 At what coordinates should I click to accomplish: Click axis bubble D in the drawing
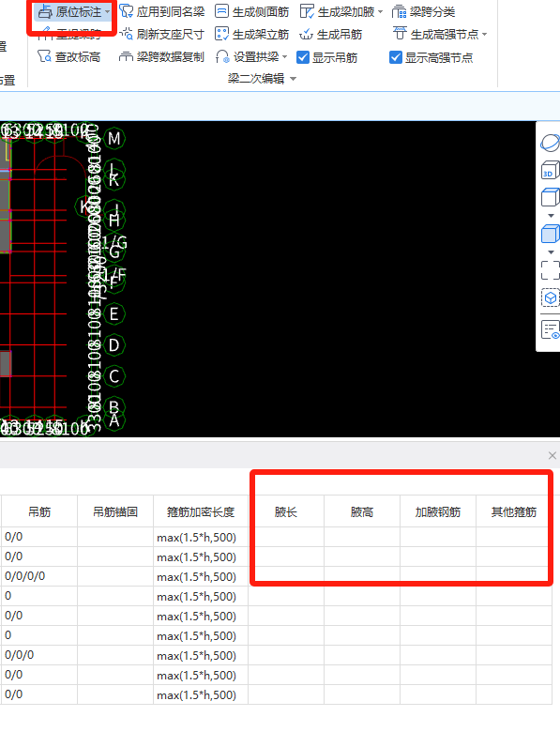pyautogui.click(x=114, y=345)
